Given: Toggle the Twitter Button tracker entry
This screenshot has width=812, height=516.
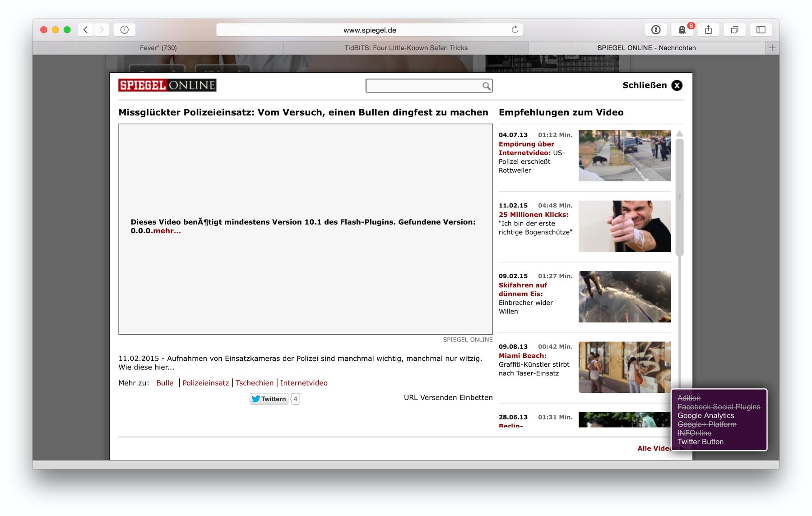Looking at the screenshot, I should click(x=700, y=442).
